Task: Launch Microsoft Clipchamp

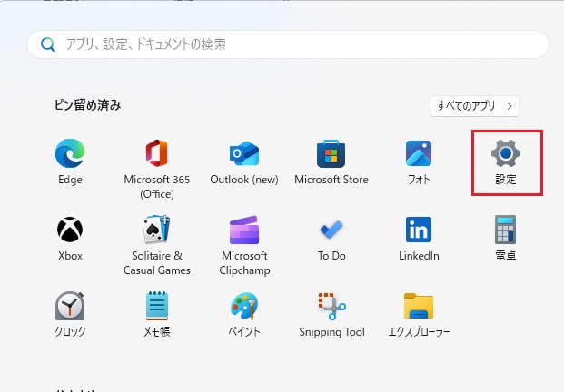Action: tap(244, 230)
